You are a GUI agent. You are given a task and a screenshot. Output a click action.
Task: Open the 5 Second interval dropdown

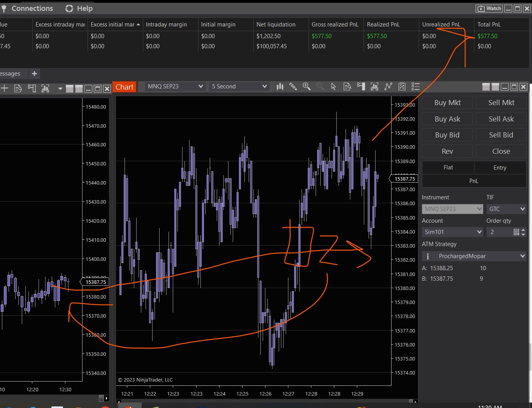(x=239, y=86)
